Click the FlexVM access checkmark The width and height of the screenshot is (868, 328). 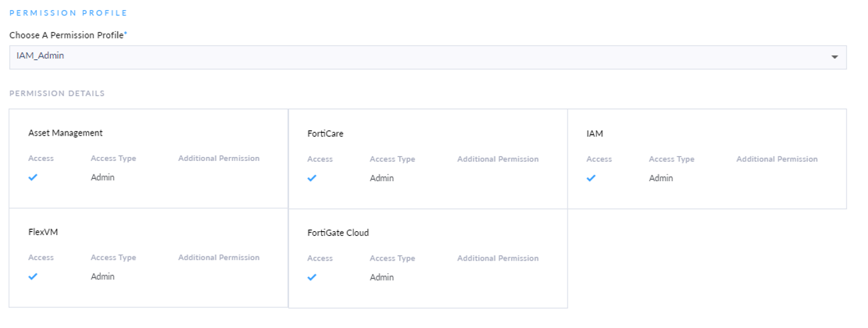click(33, 277)
